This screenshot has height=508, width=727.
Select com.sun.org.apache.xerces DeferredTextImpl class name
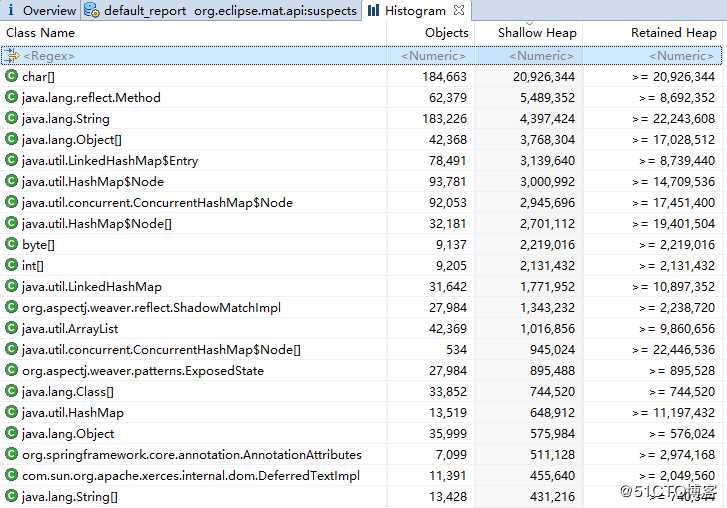click(x=191, y=476)
